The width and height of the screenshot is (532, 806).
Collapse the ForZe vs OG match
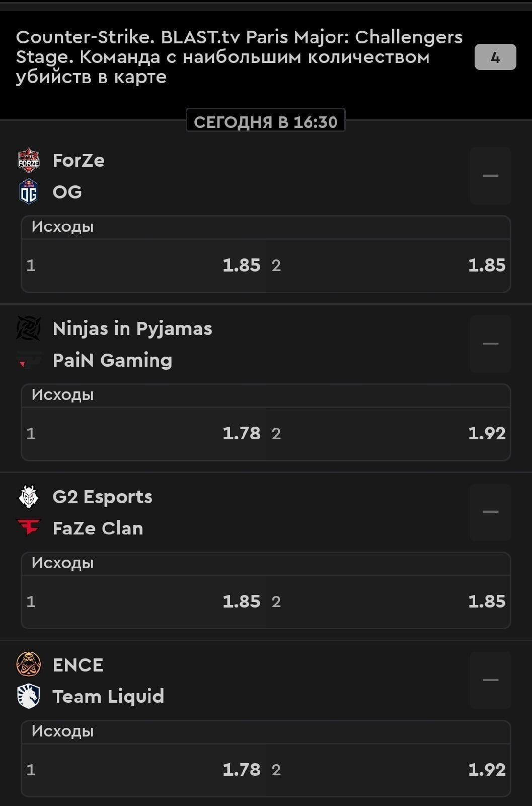tap(490, 176)
